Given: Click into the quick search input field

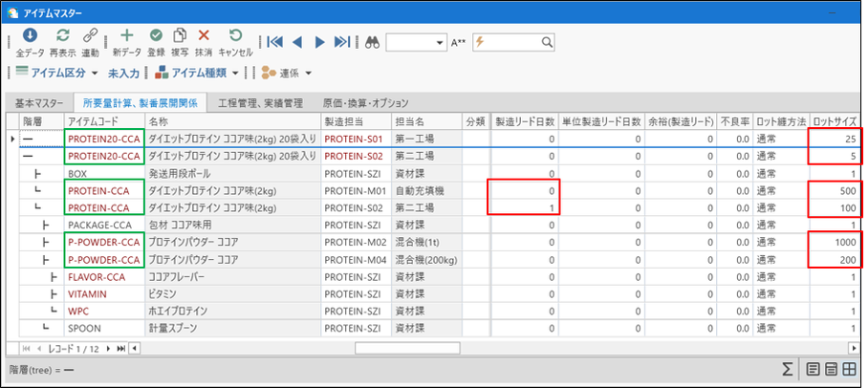Looking at the screenshot, I should [511, 42].
